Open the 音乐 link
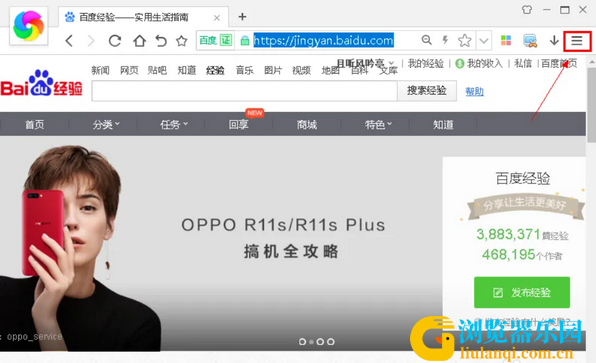Screen dimensions: 596x363 (x=244, y=70)
